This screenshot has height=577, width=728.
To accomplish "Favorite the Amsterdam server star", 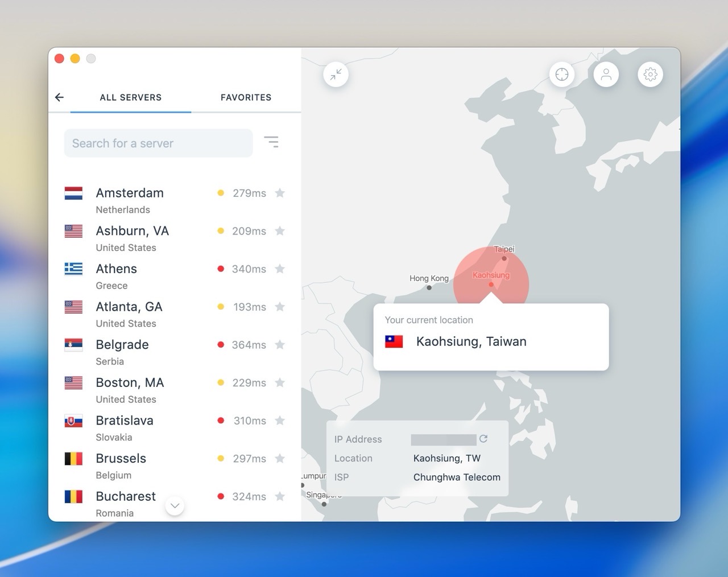I will coord(280,193).
